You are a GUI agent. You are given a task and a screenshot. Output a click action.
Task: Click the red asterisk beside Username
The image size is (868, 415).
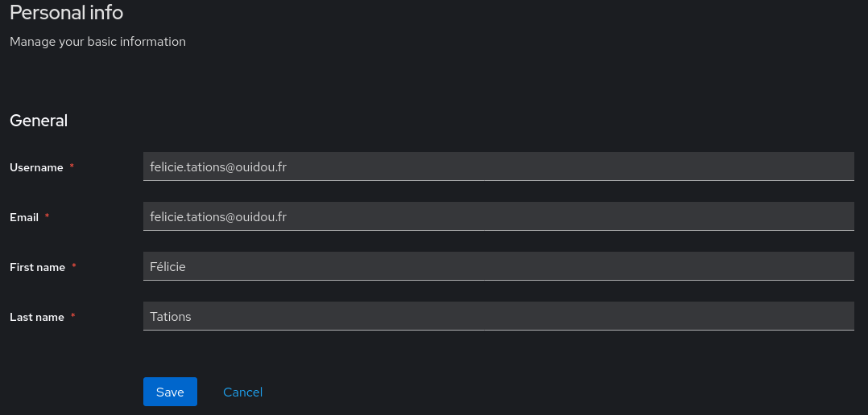[x=72, y=166]
